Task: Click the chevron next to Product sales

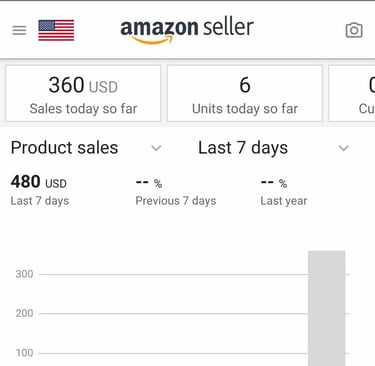Action: pos(156,148)
